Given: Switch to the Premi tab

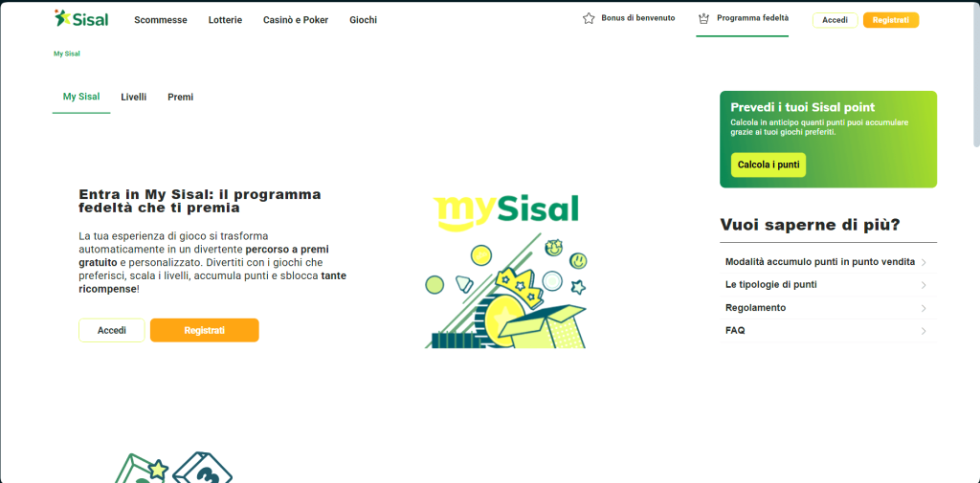Looking at the screenshot, I should (x=180, y=97).
